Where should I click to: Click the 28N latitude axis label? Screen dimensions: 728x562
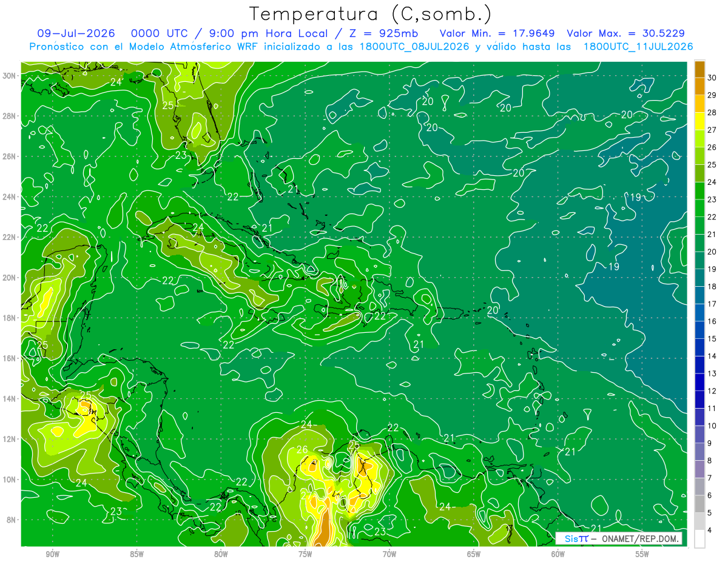coord(10,116)
